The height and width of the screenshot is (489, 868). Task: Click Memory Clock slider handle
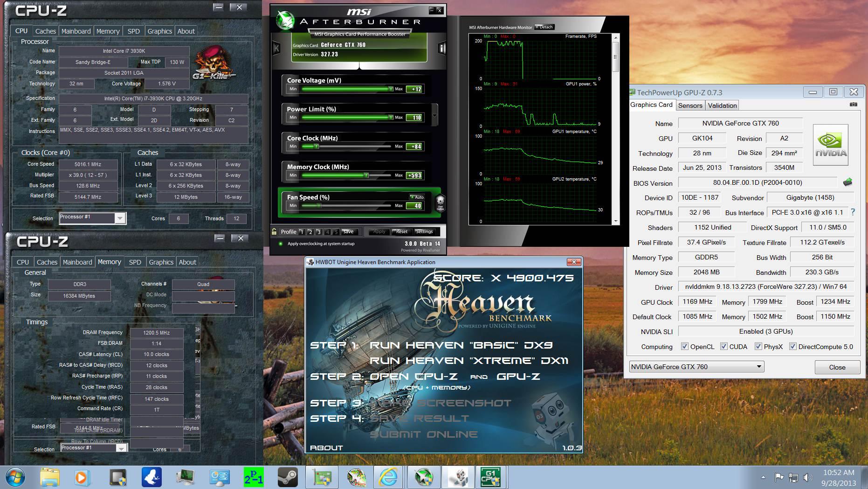pyautogui.click(x=366, y=175)
